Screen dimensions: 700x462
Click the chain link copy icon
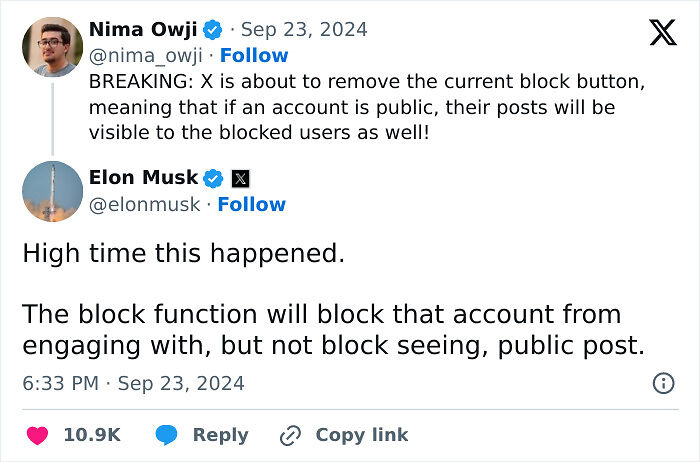point(291,435)
